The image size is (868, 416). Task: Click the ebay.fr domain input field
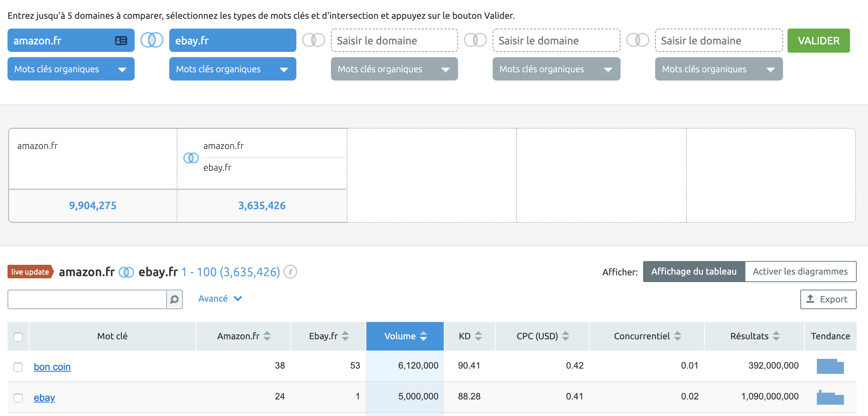[233, 40]
